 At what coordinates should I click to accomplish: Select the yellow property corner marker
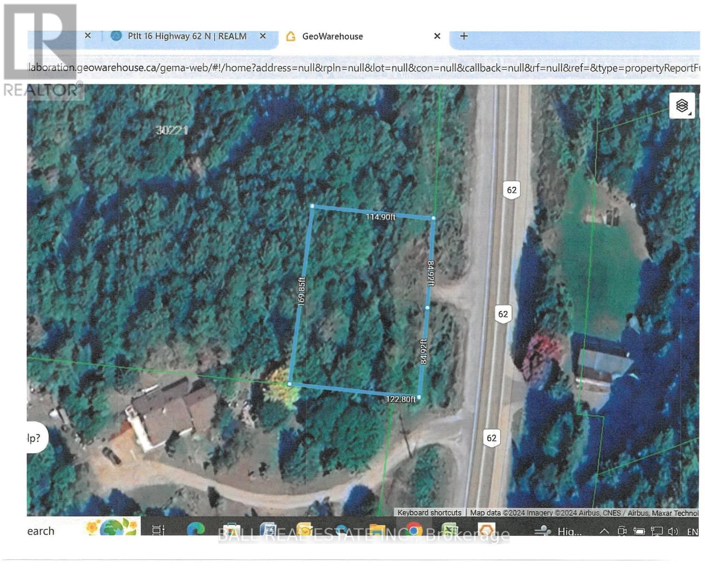290,383
